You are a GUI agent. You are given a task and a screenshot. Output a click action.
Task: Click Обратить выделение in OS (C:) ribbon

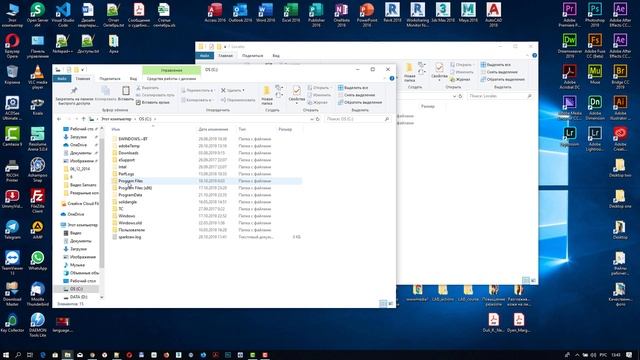(360, 102)
